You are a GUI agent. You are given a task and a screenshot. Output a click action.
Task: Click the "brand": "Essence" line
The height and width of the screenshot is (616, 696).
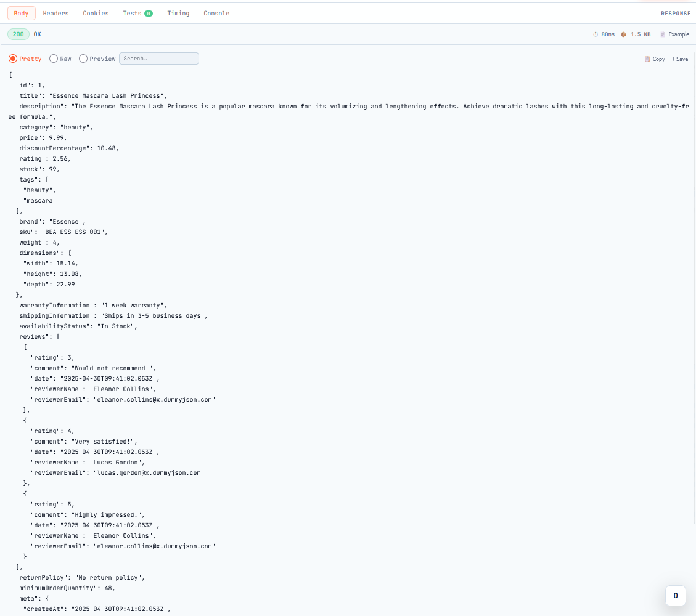[51, 221]
